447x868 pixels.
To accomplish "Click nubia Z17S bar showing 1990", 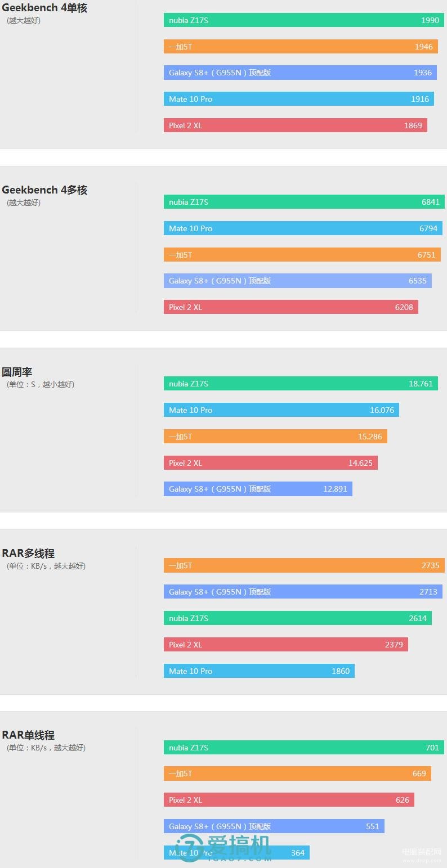I will [x=304, y=20].
